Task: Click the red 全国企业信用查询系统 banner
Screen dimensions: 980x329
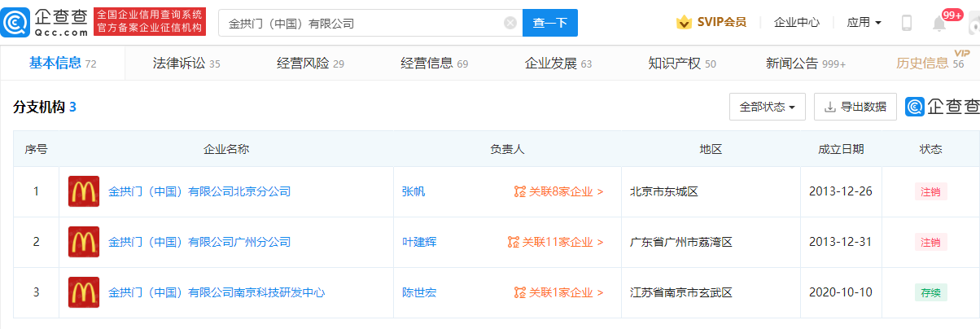Action: click(150, 23)
